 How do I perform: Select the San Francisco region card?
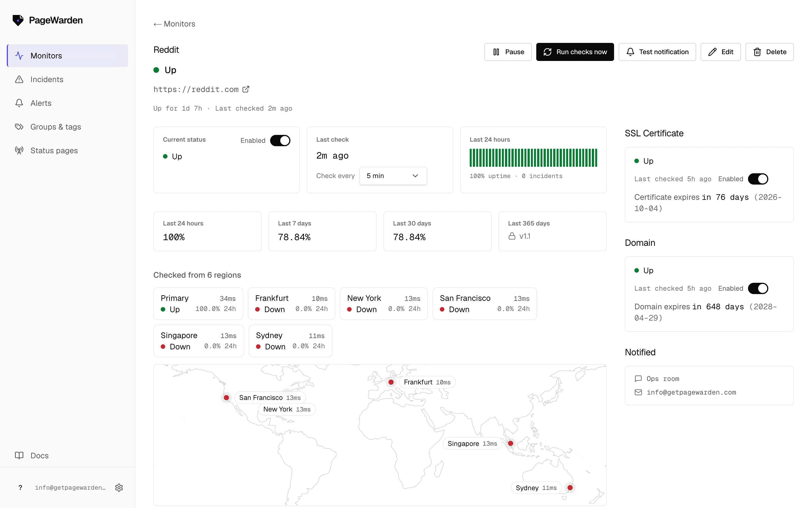(484, 303)
